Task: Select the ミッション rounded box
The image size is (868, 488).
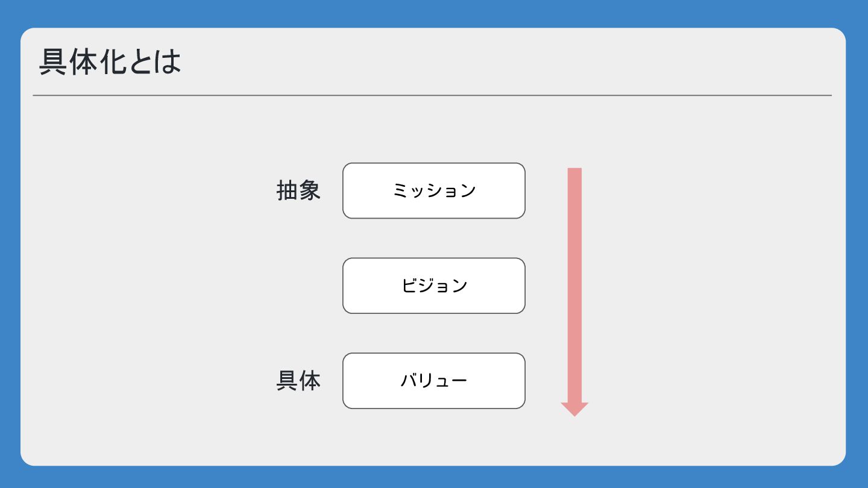Action: pyautogui.click(x=434, y=190)
